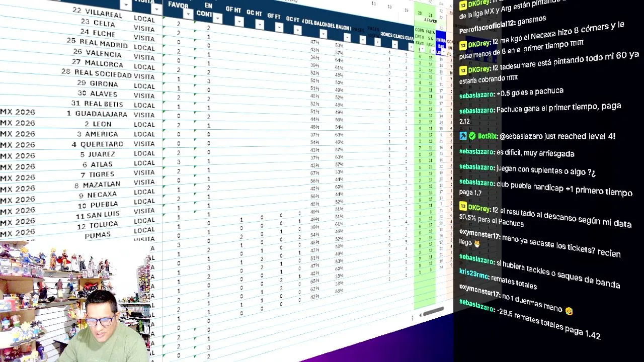Image resolution: width=644 pixels, height=362 pixels.
Task: Open the GC HT column filter dropdown
Action: (x=260, y=25)
